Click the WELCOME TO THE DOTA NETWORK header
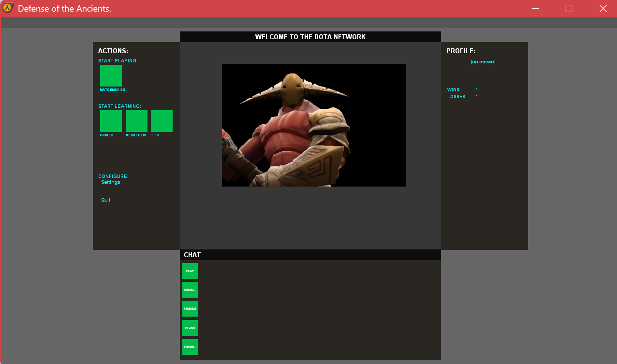Image resolution: width=617 pixels, height=364 pixels. [x=310, y=37]
